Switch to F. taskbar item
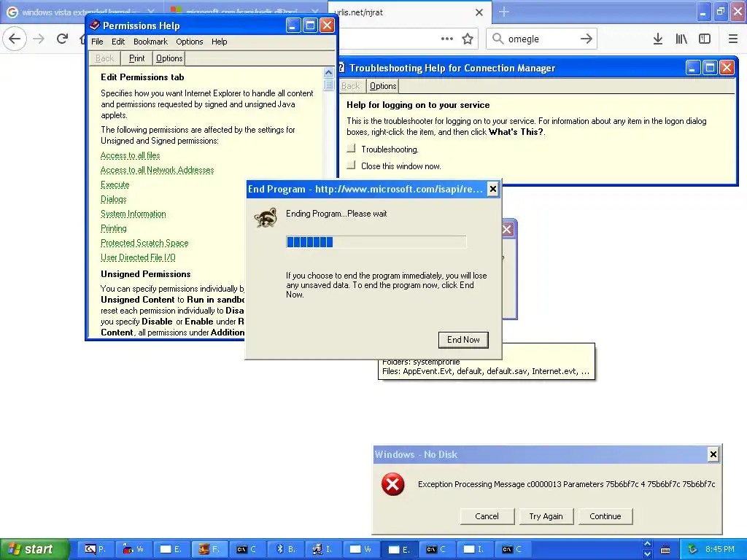 209,549
